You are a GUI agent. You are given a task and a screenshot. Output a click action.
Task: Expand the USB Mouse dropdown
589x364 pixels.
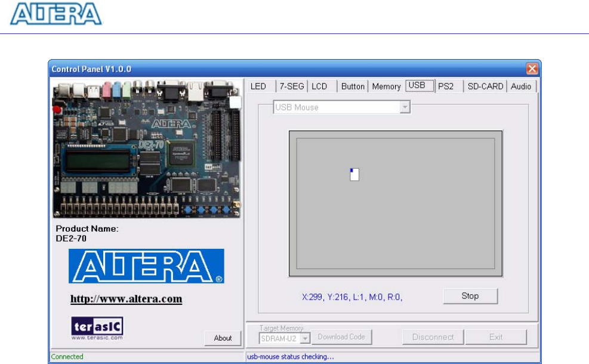tap(405, 107)
